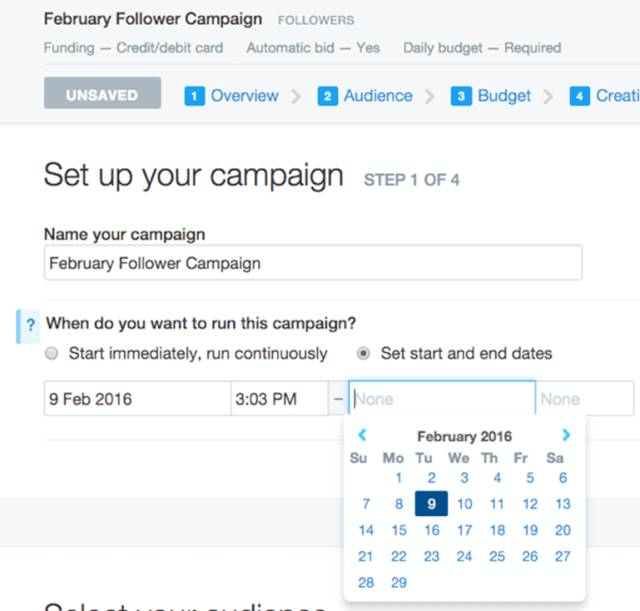The image size is (640, 611).
Task: Click the step 3 number badge
Action: pos(461,96)
